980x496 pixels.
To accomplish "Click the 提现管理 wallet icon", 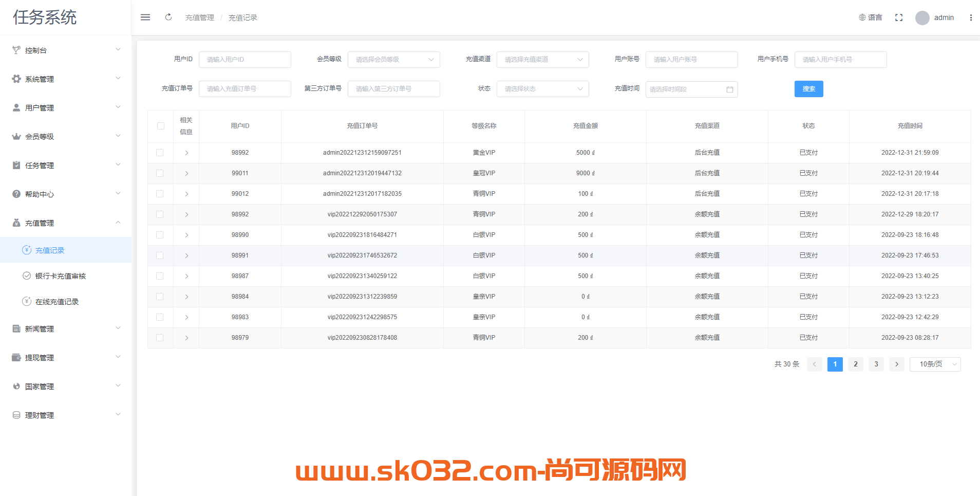I will [x=16, y=358].
